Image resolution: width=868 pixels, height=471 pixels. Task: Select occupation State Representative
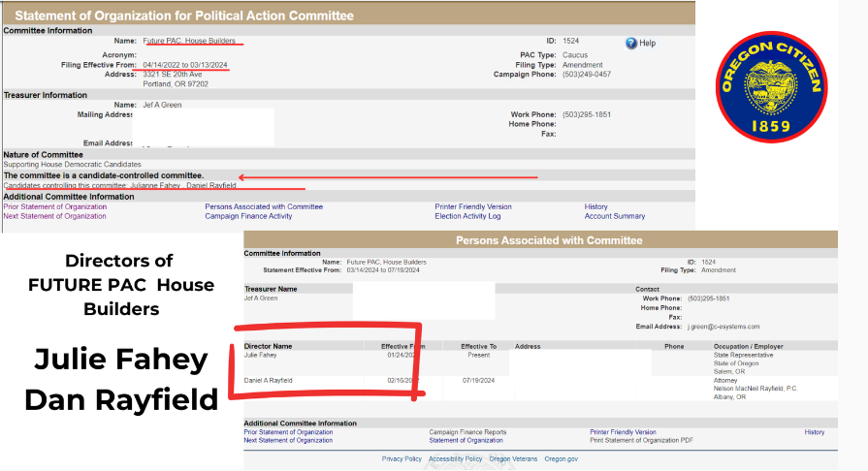(743, 355)
